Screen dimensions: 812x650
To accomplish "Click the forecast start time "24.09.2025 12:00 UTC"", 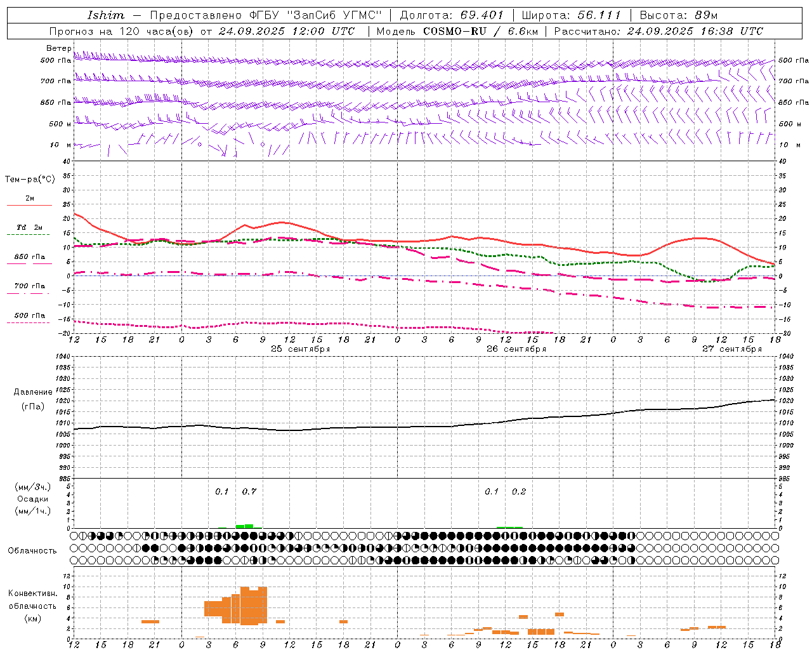I will coord(286,31).
